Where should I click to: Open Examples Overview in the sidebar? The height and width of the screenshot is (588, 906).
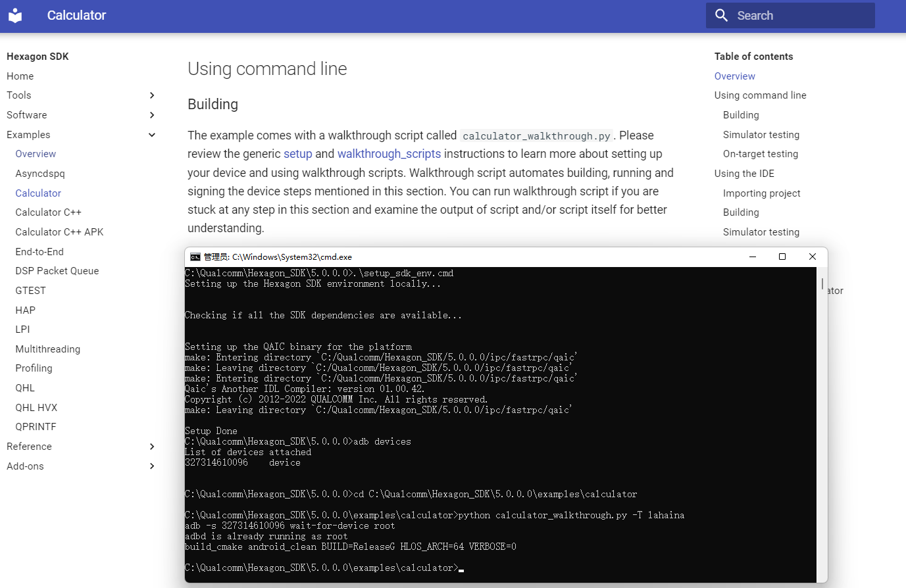pos(36,154)
